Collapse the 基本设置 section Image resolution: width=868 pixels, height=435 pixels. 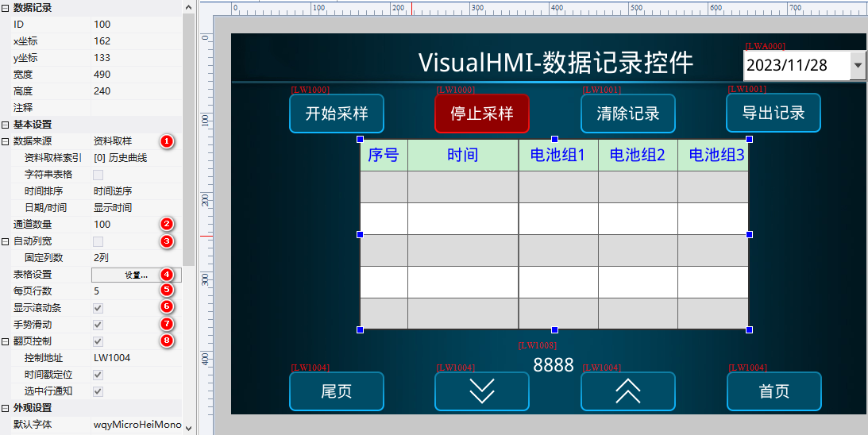6,125
